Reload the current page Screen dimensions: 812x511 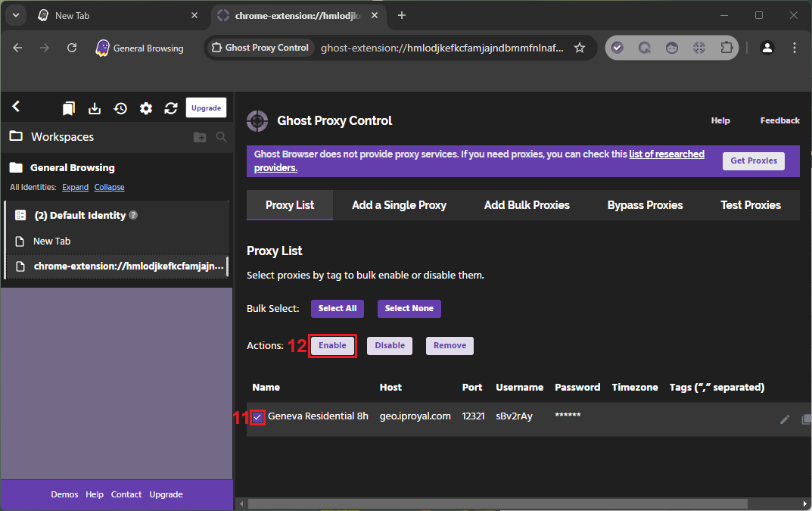click(72, 48)
